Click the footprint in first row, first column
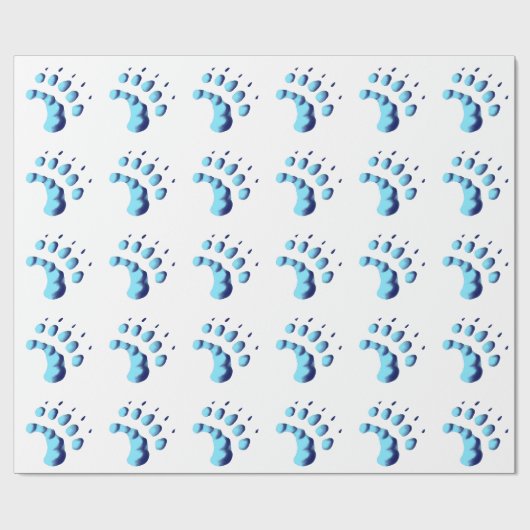The height and width of the screenshot is (530, 530). (58, 99)
